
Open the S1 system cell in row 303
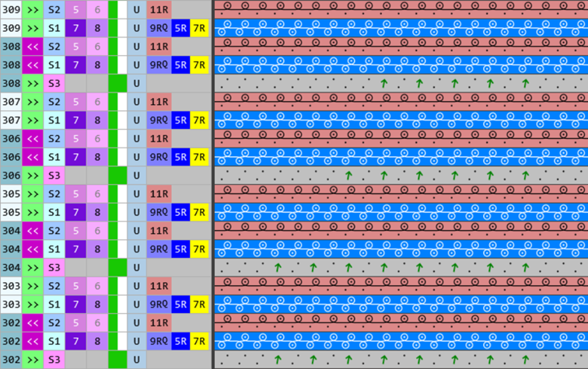pyautogui.click(x=54, y=305)
